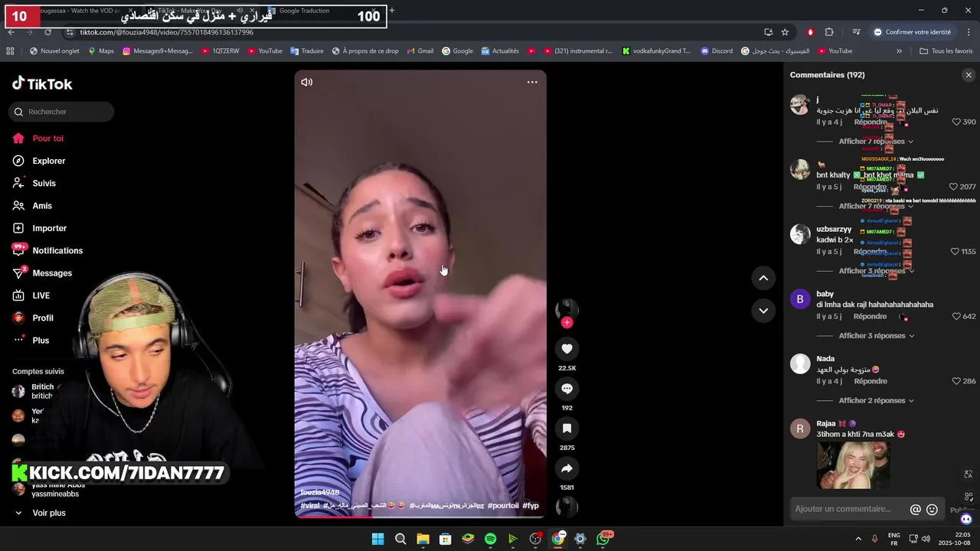Click the TikTok logo

coord(42,83)
